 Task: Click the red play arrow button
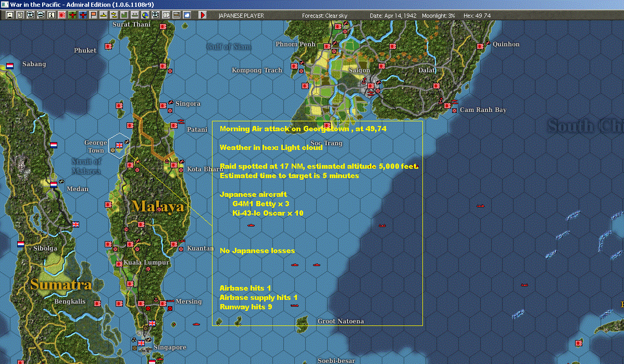(x=203, y=15)
